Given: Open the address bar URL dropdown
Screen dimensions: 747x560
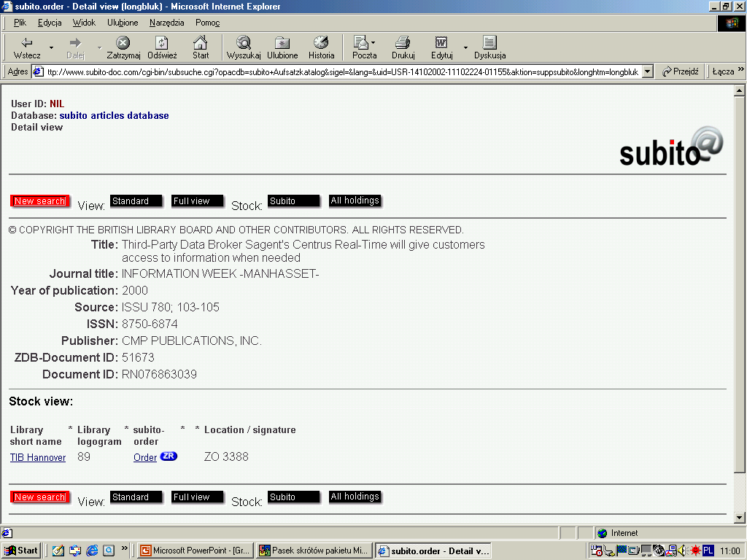Looking at the screenshot, I should [648, 72].
